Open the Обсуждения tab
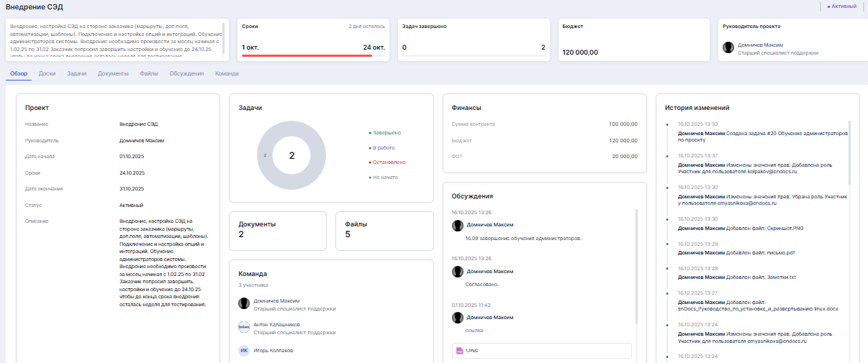 (x=186, y=73)
